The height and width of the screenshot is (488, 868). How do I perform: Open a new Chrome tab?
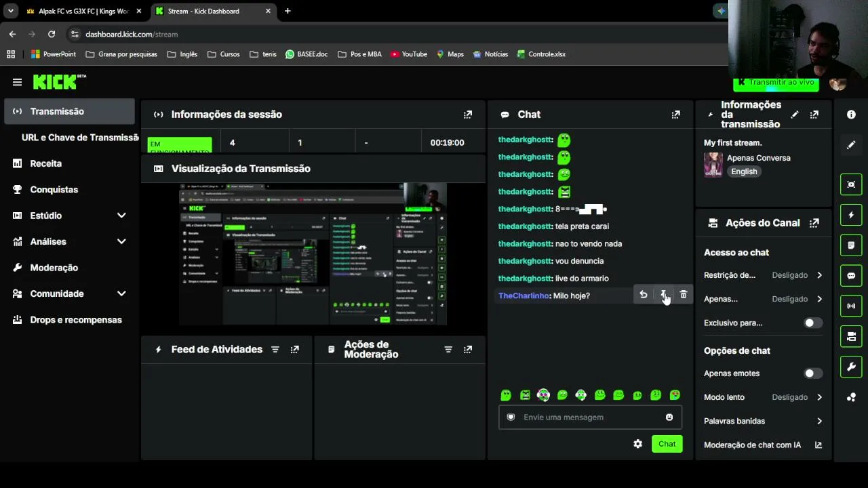tap(288, 11)
